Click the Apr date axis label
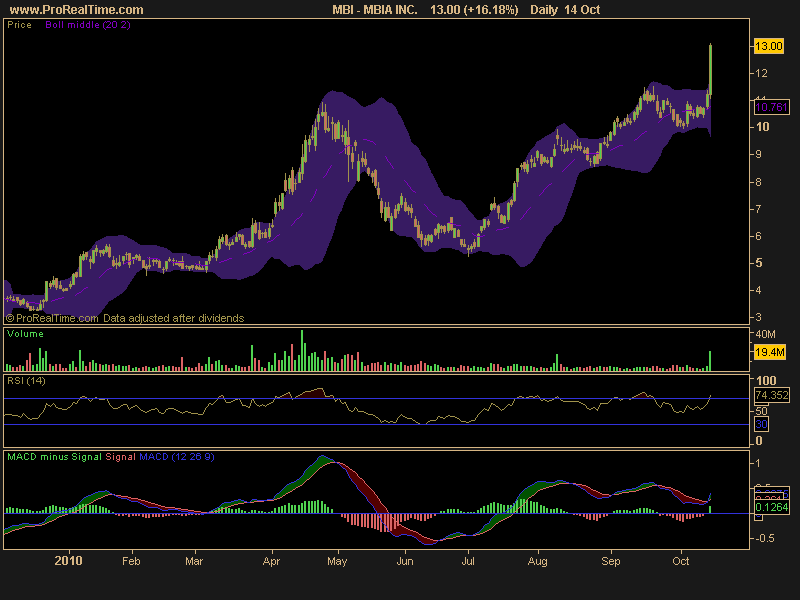 click(x=271, y=561)
